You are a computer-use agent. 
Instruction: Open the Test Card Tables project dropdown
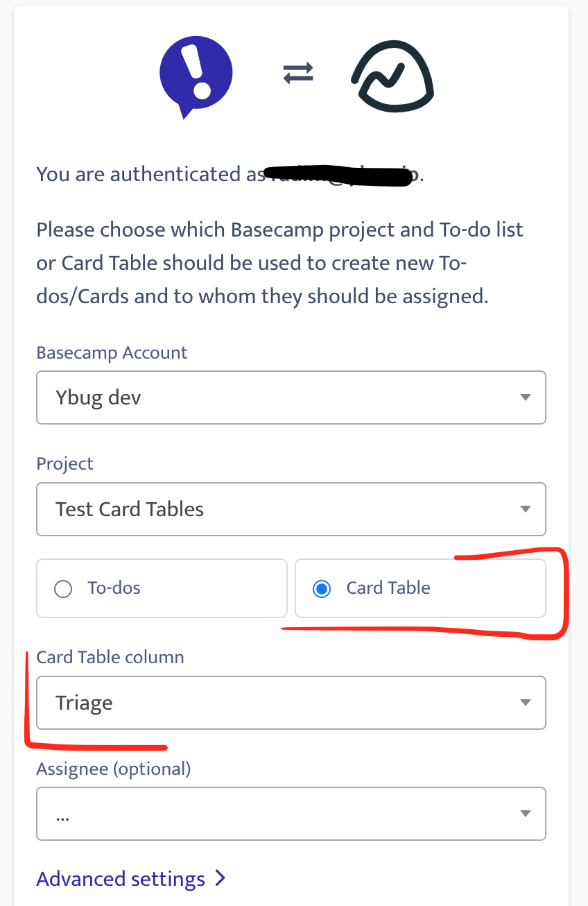(291, 509)
